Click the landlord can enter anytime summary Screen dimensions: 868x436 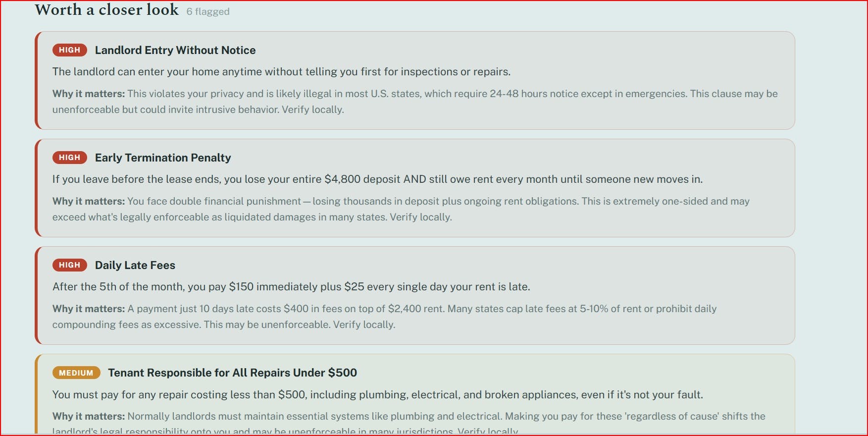281,72
